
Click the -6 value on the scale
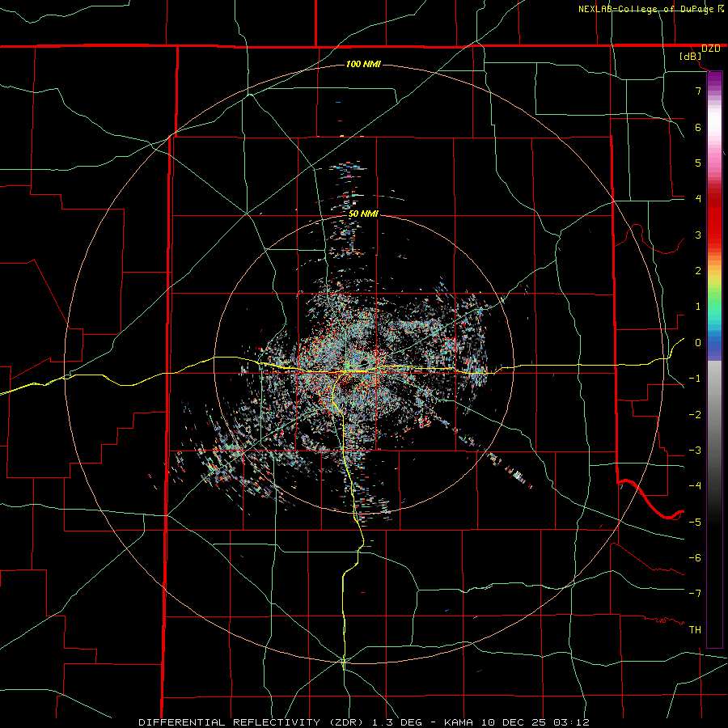(x=695, y=558)
